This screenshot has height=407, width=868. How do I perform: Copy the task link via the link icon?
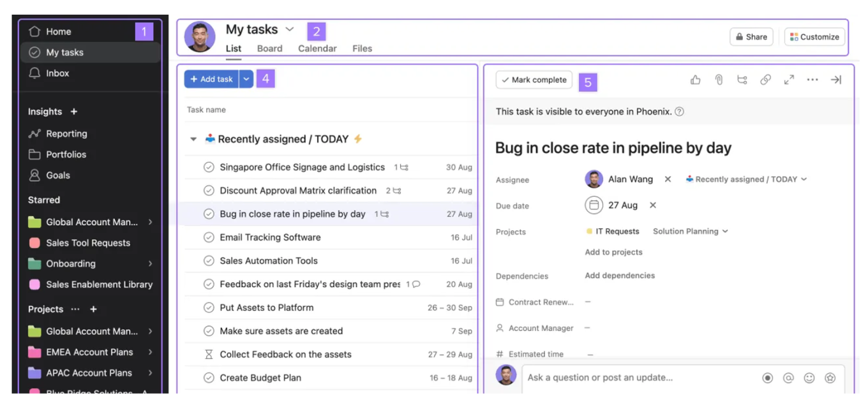click(765, 79)
